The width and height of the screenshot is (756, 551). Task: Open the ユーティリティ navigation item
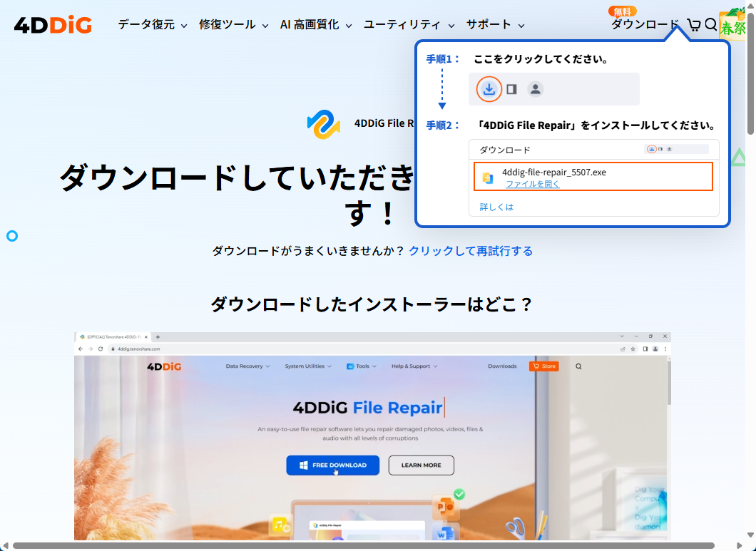pos(402,24)
